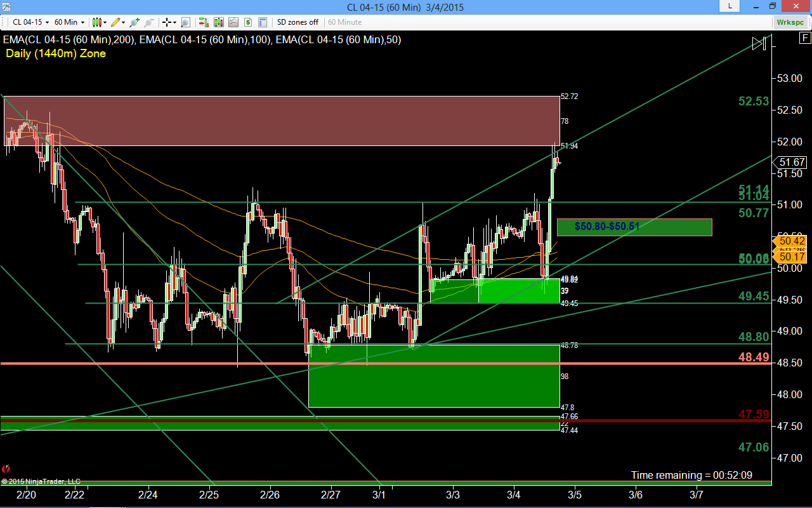Open the strategies dollar sign icon
Viewport: 812px width, 508px height.
248,22
